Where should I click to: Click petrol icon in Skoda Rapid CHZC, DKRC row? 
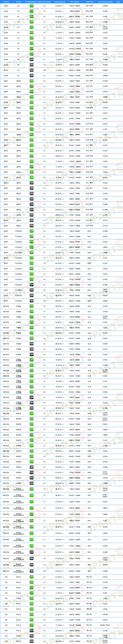click(x=31, y=419)
